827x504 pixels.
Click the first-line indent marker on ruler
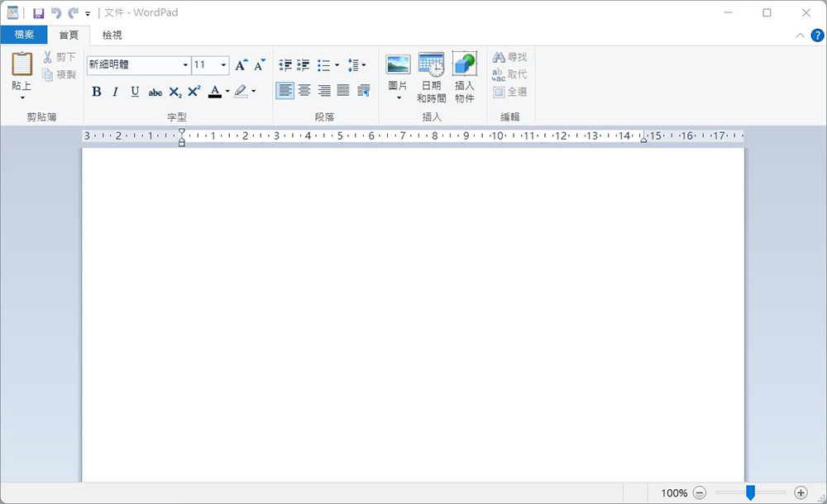pos(181,131)
